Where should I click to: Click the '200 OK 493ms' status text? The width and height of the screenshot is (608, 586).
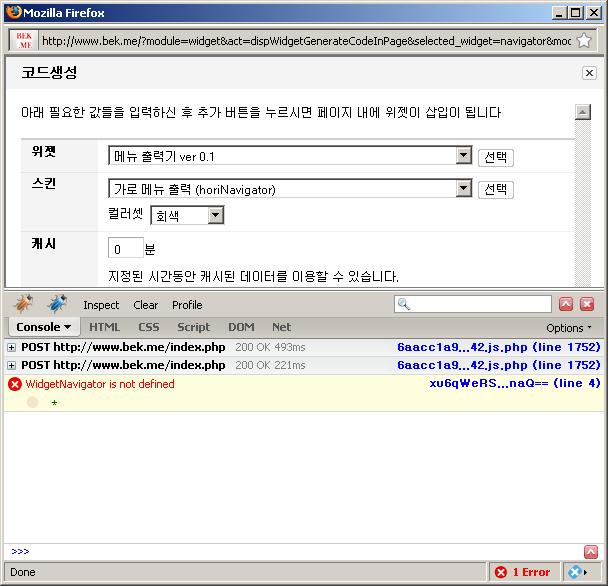tap(271, 347)
